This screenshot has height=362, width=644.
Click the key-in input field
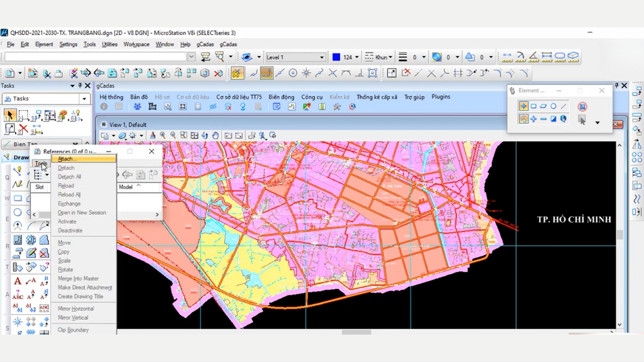pos(96,56)
